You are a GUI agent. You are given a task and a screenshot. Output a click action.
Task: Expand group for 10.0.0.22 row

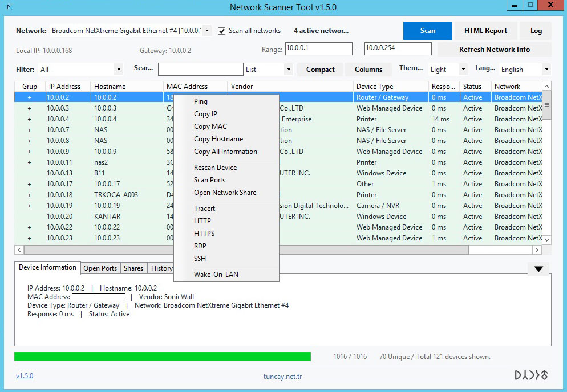(30, 227)
